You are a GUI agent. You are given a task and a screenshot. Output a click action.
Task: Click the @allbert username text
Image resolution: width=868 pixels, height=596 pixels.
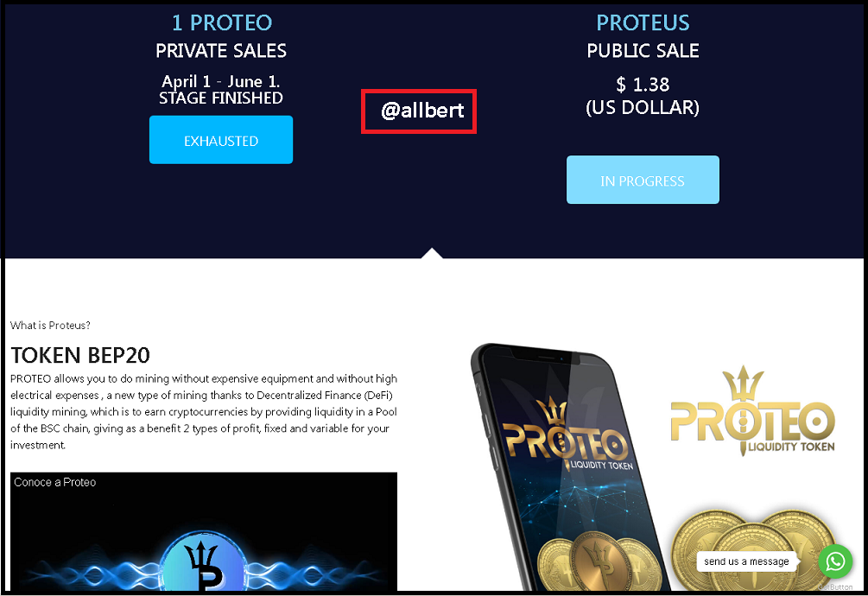coord(422,111)
